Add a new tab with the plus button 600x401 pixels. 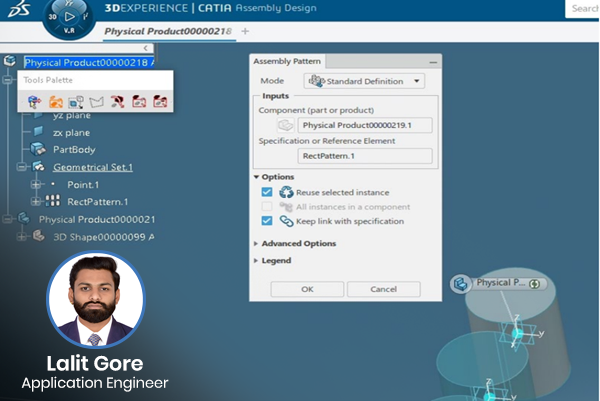[x=246, y=32]
